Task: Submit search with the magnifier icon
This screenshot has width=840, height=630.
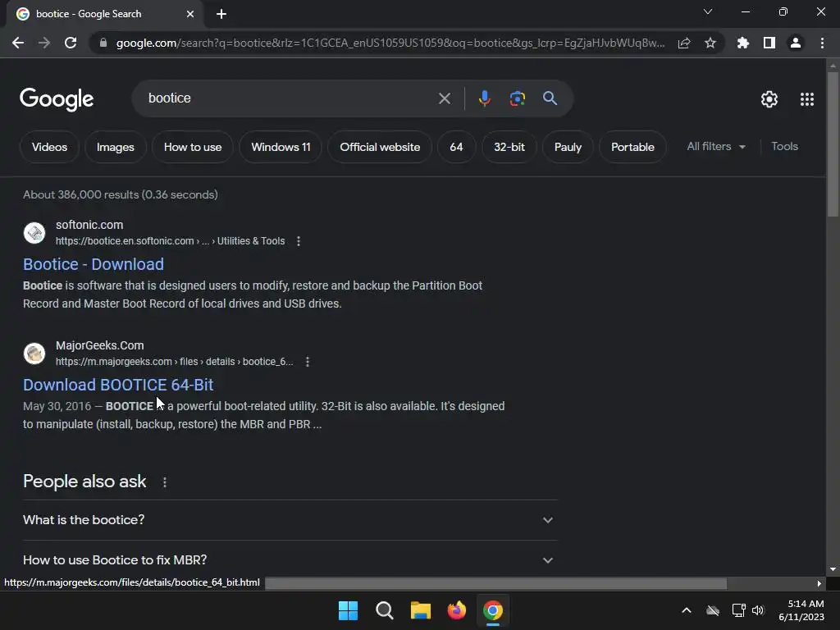Action: tap(550, 98)
